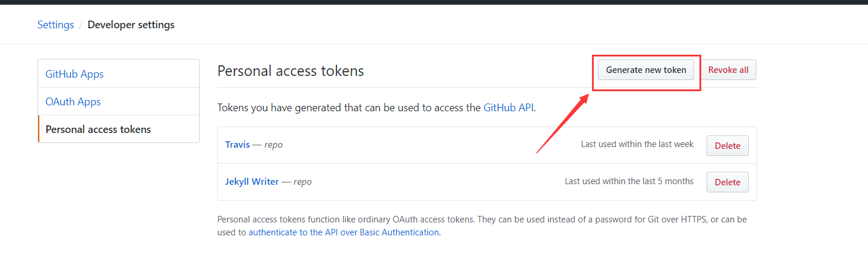
Task: Delete the Travis token
Action: (x=727, y=145)
